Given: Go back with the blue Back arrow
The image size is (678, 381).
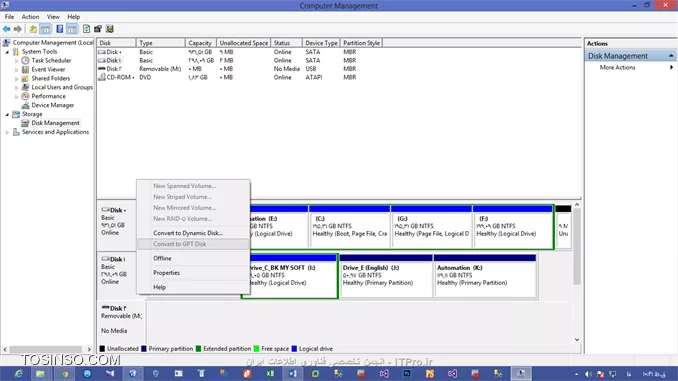Looking at the screenshot, I should coord(6,29).
